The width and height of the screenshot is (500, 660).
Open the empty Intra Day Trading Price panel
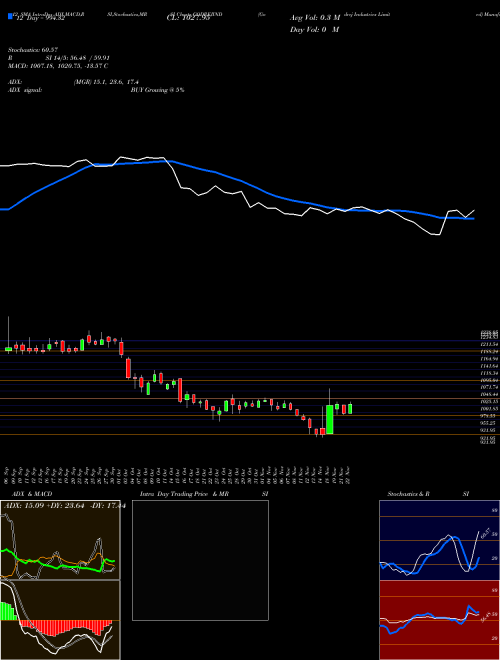coord(200,560)
